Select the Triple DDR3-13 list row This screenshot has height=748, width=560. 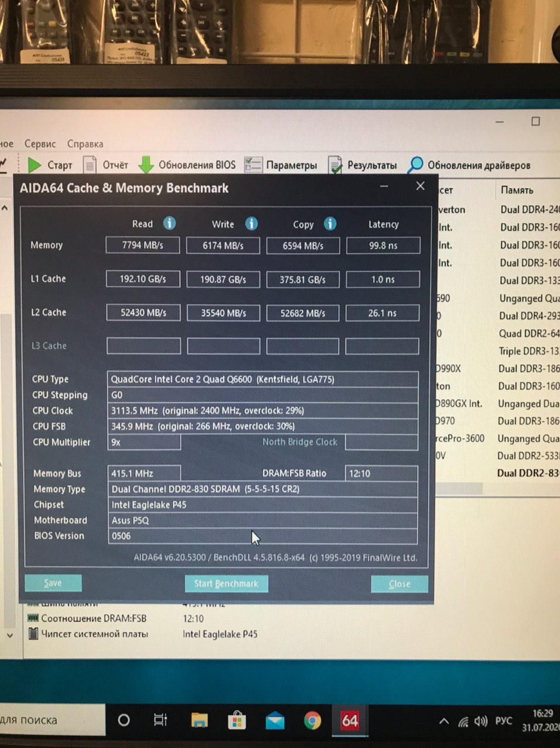528,351
